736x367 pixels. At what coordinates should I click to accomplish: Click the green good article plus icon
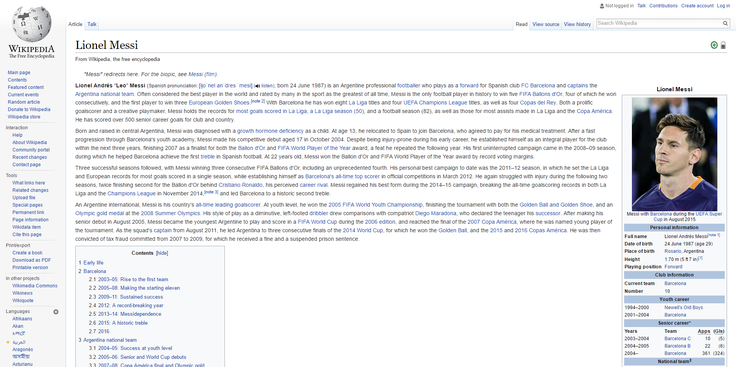pyautogui.click(x=714, y=45)
